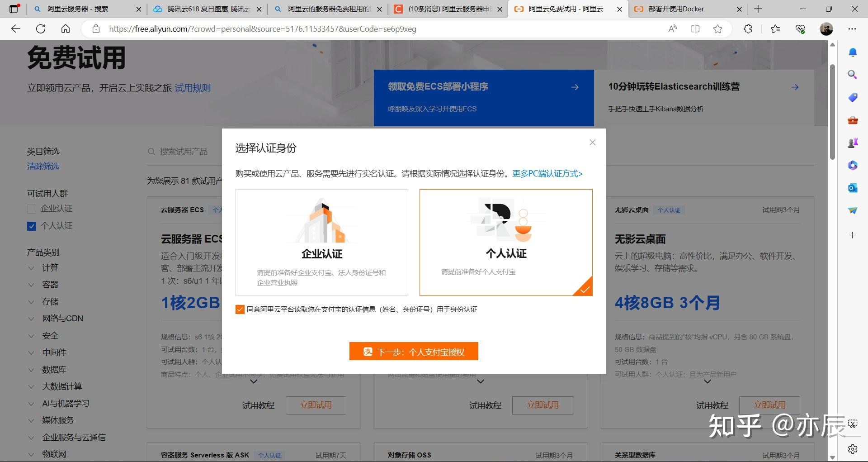
Task: Open 更多PC端认证方式 link
Action: tap(547, 174)
